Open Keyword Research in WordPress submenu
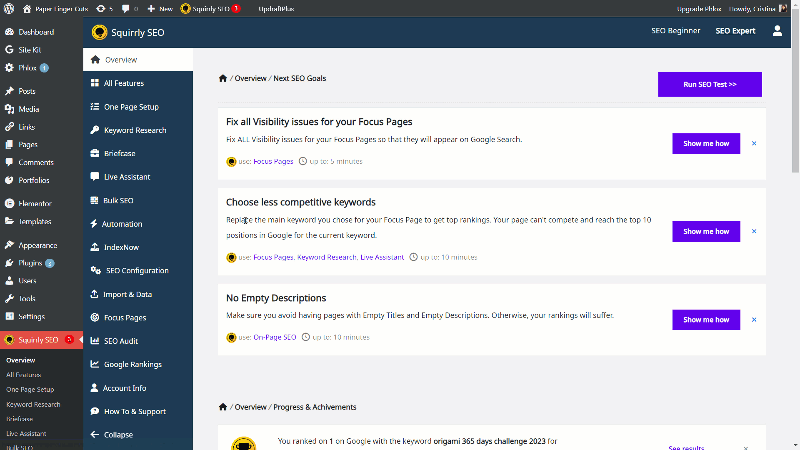Viewport: 800px width, 450px height. pyautogui.click(x=33, y=404)
